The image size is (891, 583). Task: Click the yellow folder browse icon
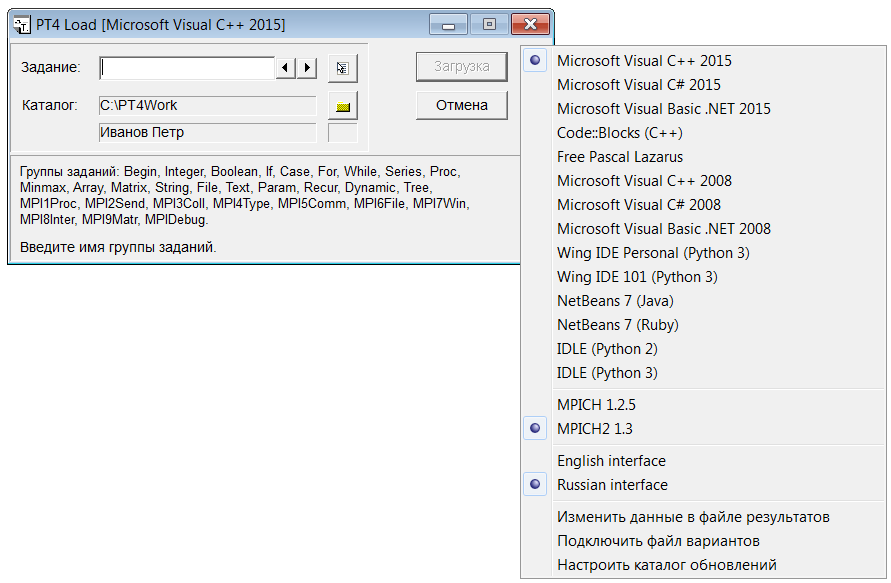click(x=343, y=106)
